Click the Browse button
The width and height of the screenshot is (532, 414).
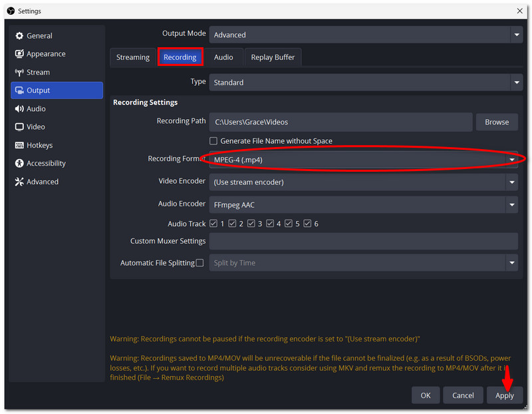497,122
